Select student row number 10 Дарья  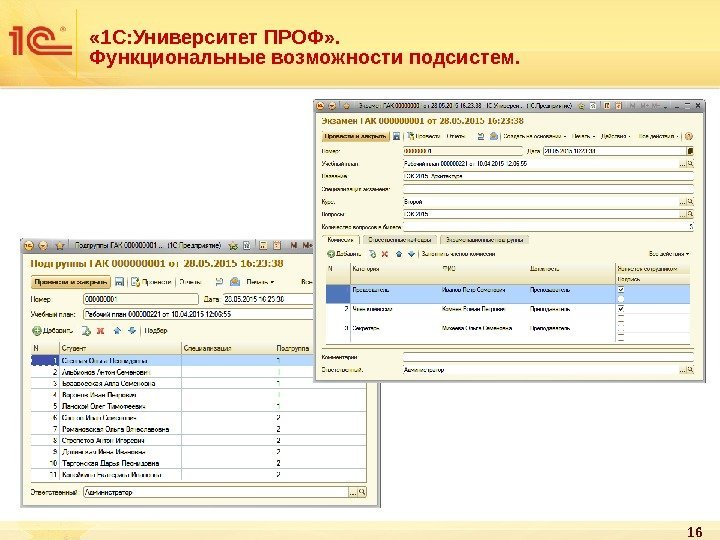(x=198, y=463)
